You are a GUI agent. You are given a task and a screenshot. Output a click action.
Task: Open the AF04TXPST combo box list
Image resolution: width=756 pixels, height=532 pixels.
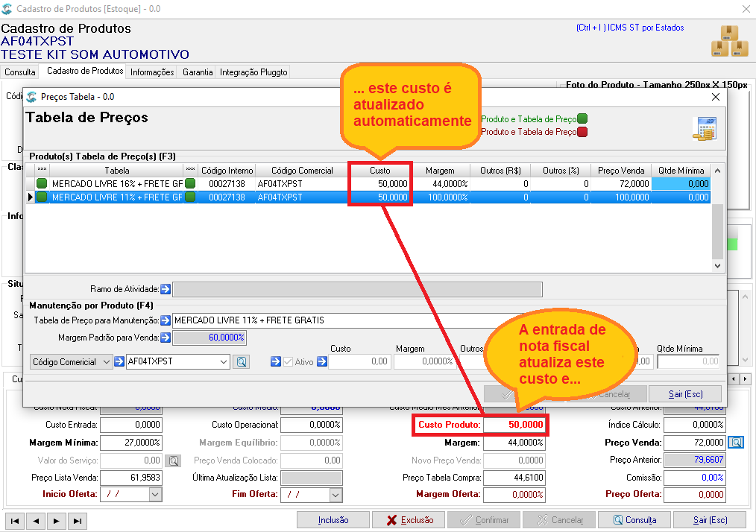tap(223, 362)
